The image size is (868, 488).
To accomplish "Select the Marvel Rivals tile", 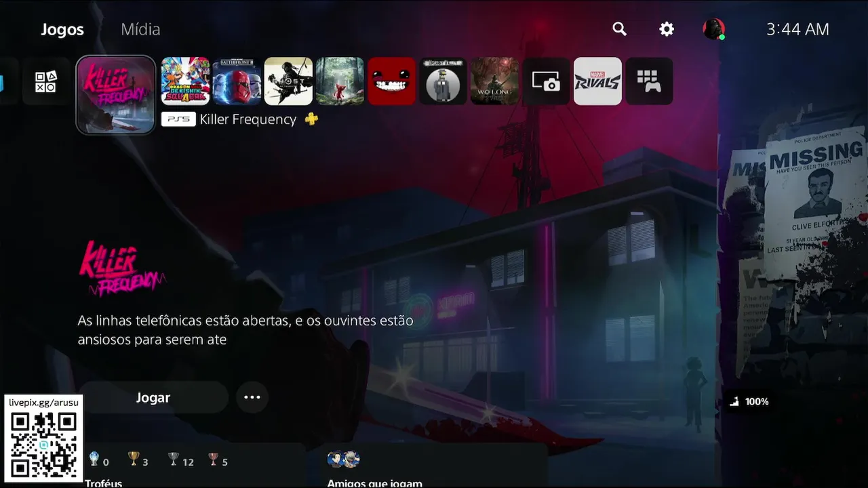I will tap(597, 81).
